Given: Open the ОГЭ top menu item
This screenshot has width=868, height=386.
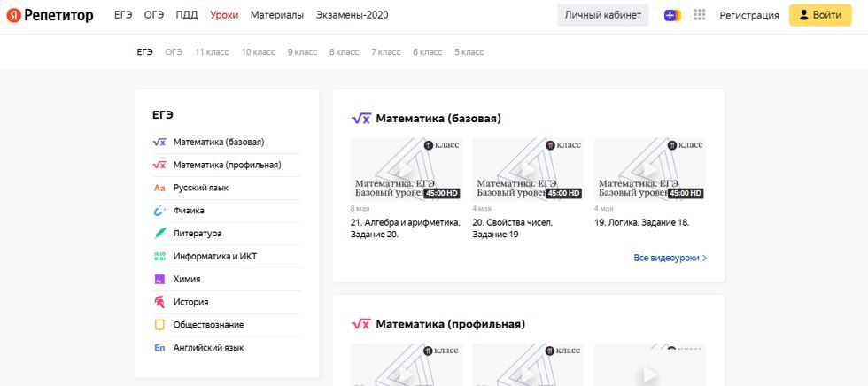Looking at the screenshot, I should coord(154,15).
